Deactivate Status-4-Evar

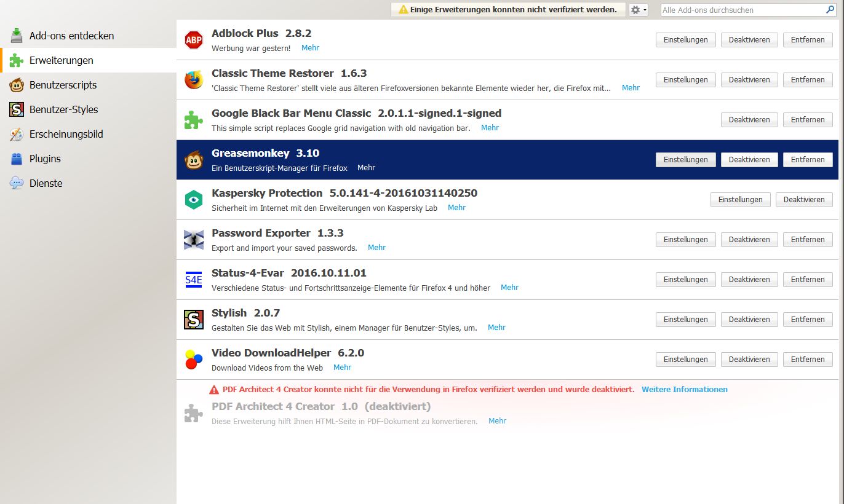749,280
